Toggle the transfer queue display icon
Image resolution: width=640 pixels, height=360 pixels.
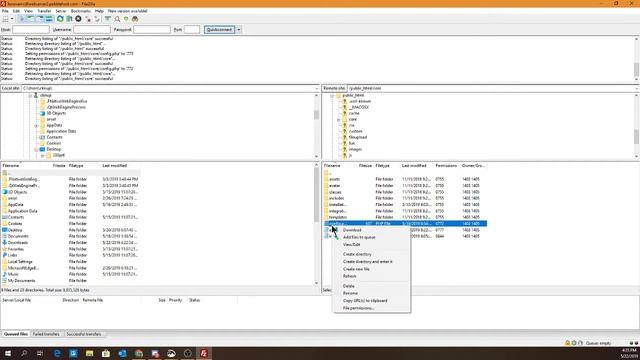pos(49,19)
